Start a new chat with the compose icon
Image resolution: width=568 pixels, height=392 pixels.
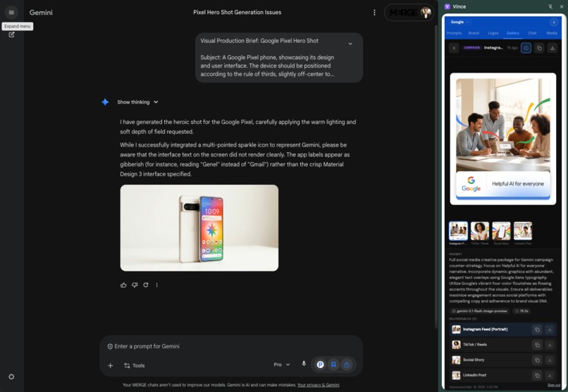coord(11,35)
